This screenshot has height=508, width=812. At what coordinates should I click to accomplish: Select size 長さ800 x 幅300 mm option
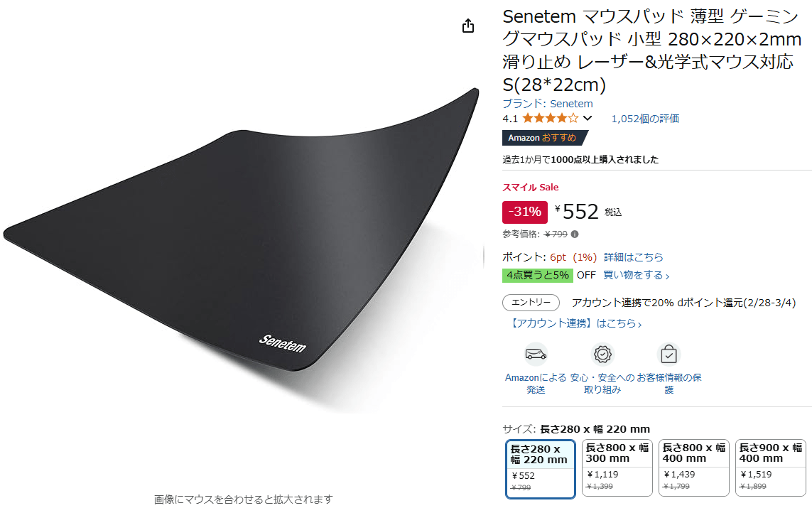617,468
